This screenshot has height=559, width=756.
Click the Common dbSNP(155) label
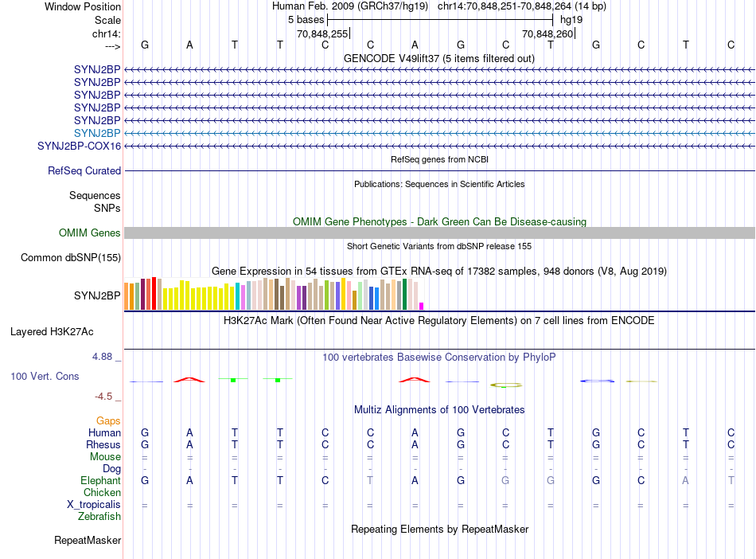[x=71, y=257]
